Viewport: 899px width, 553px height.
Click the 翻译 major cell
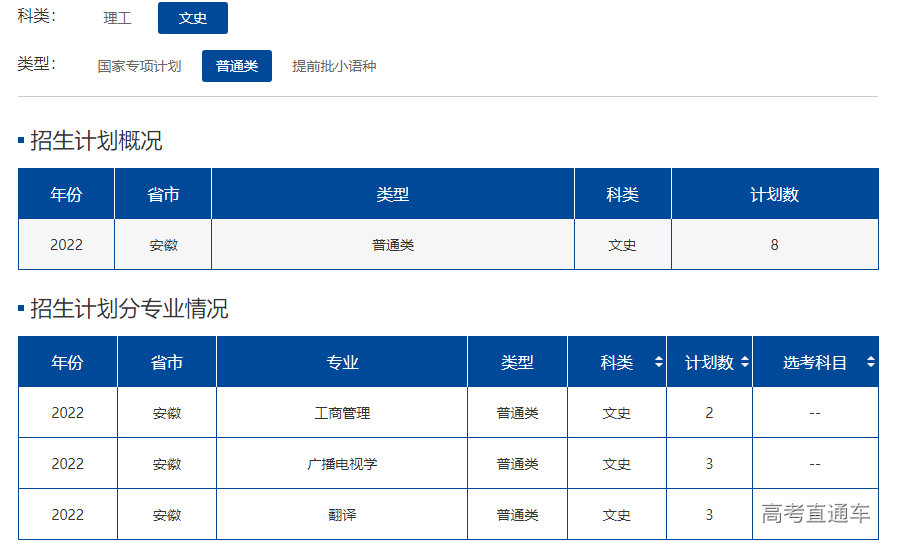(x=342, y=515)
